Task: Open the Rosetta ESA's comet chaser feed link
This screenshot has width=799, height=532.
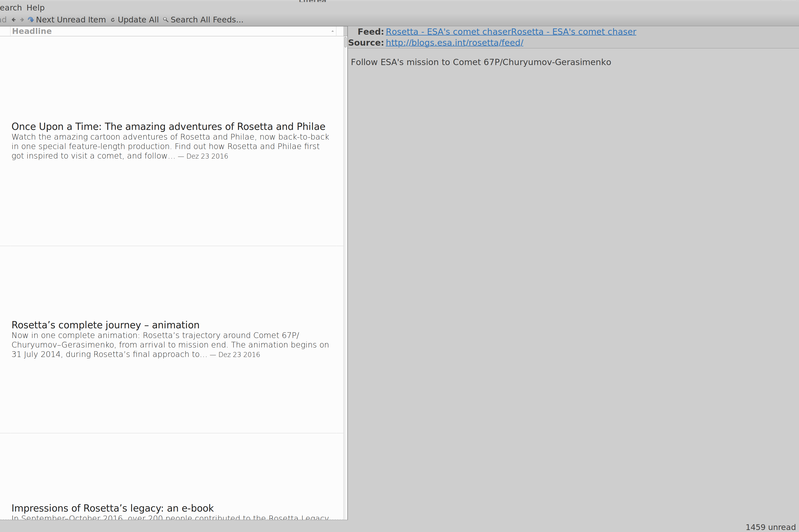Action: (x=511, y=32)
